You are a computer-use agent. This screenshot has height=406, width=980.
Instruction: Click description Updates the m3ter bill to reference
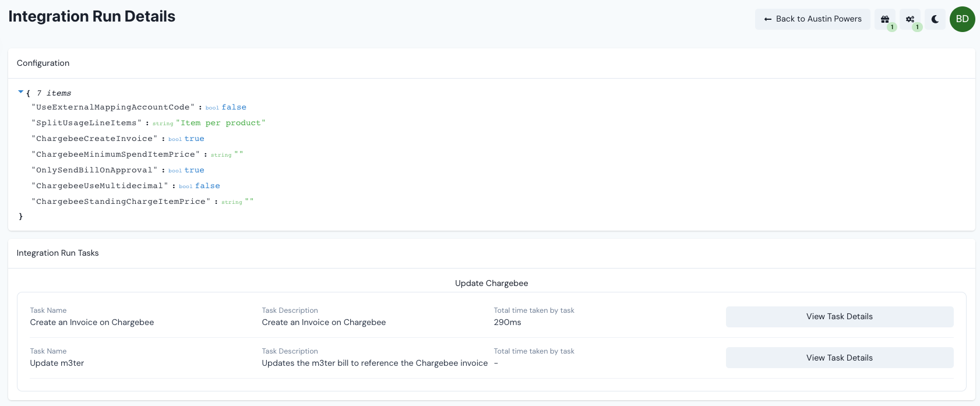click(x=375, y=363)
